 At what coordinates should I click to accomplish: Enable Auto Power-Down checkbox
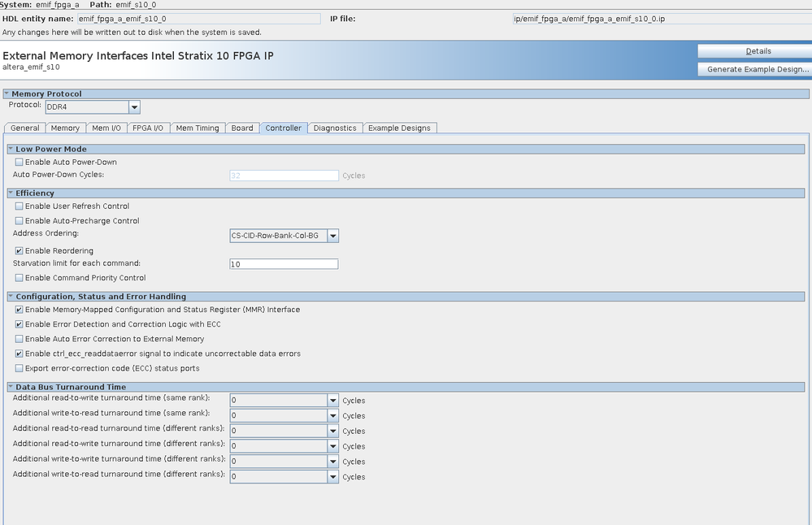pyautogui.click(x=20, y=163)
